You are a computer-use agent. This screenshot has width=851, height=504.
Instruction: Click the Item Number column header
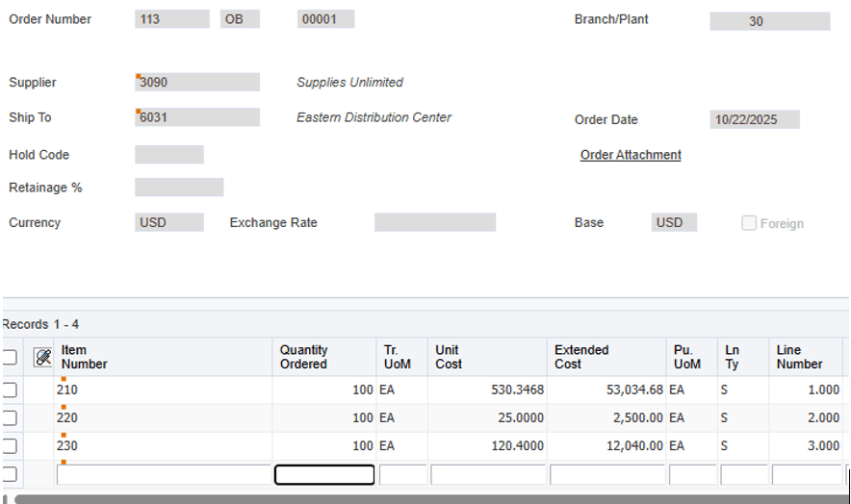click(163, 357)
